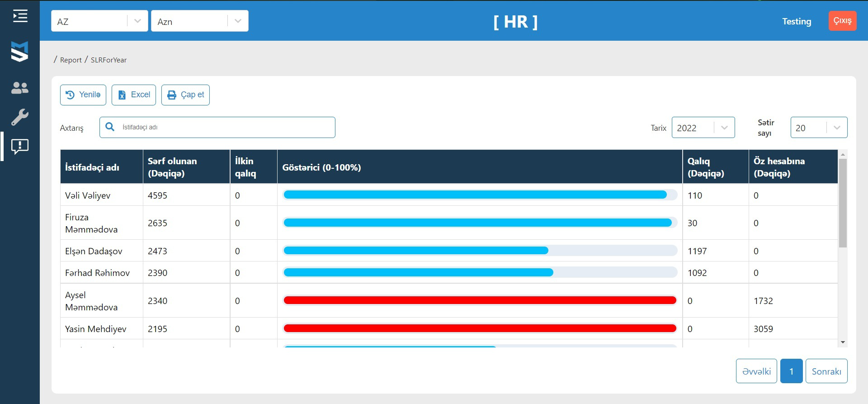This screenshot has width=868, height=404.
Task: Open the users group sidebar icon
Action: 20,88
